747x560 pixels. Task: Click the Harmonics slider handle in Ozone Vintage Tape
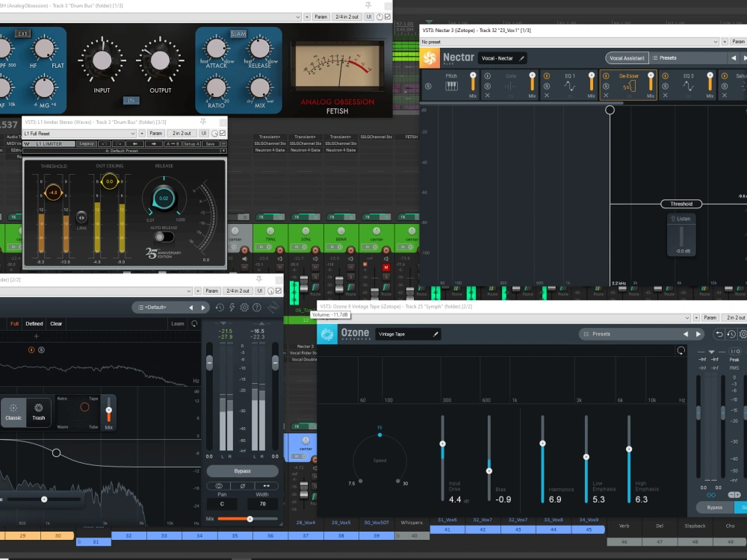point(542,444)
